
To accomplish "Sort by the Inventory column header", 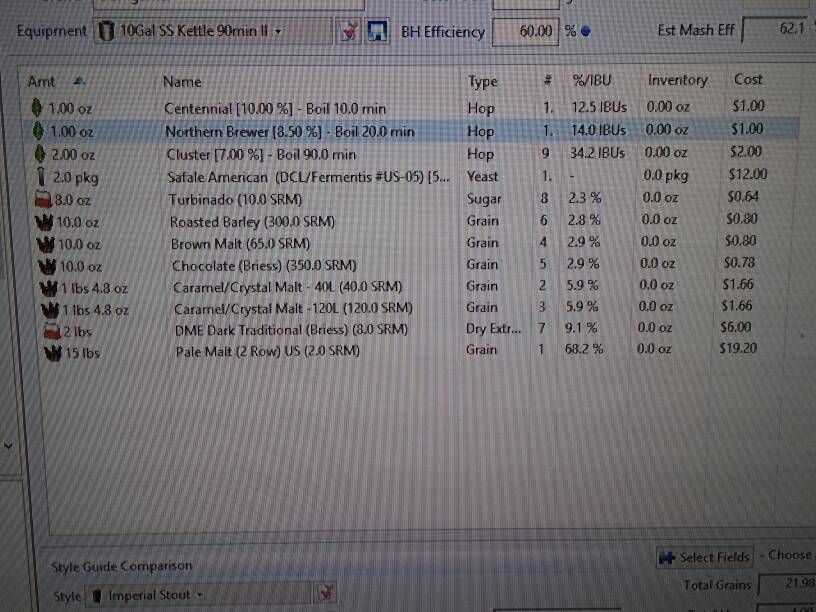I will pos(677,80).
